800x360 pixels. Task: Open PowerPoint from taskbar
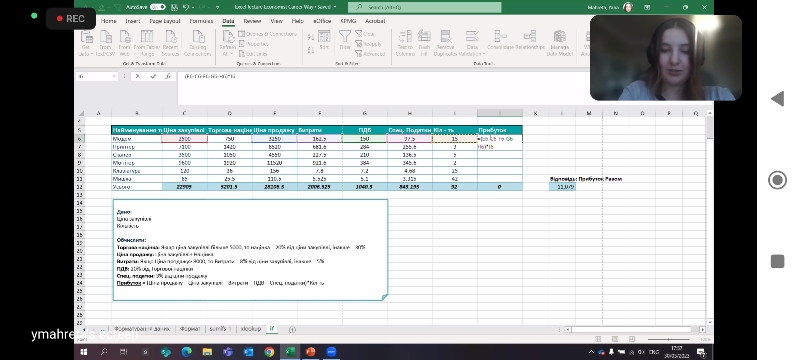(310, 352)
